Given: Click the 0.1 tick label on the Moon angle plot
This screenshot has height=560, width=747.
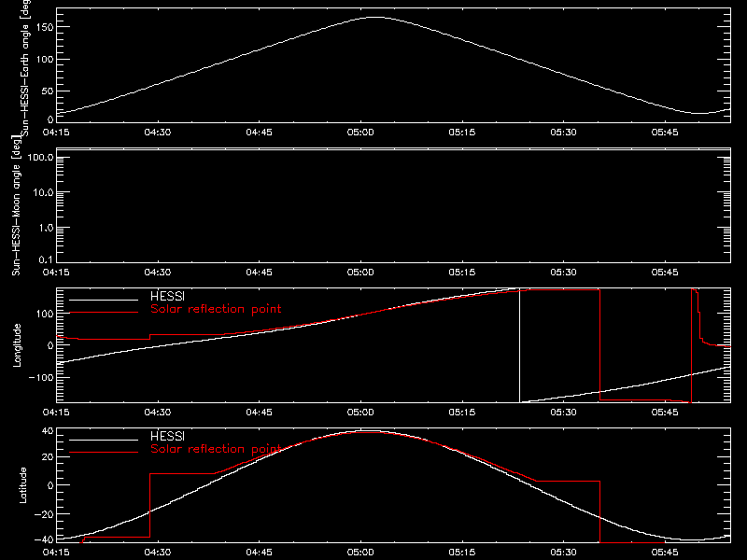Looking at the screenshot, I should [x=46, y=259].
